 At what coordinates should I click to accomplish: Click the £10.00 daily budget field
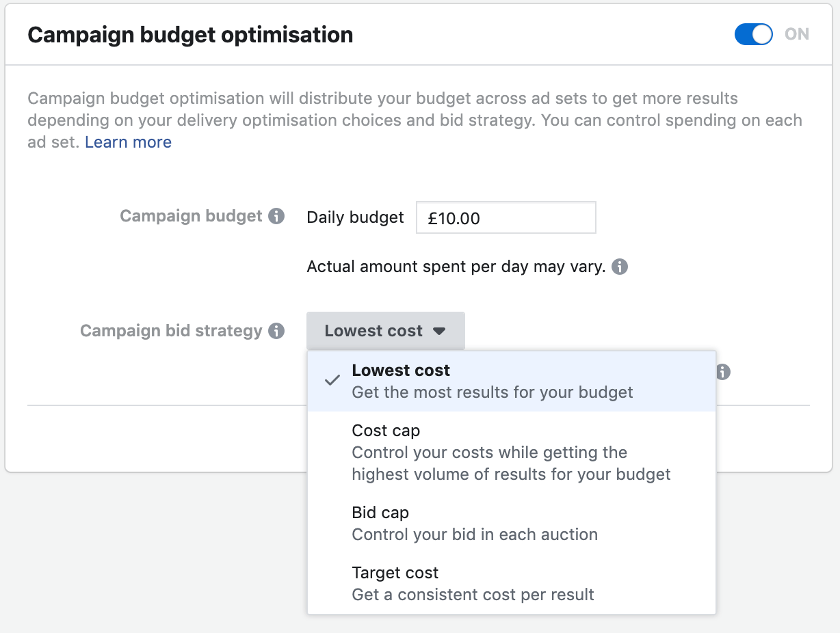click(x=506, y=217)
